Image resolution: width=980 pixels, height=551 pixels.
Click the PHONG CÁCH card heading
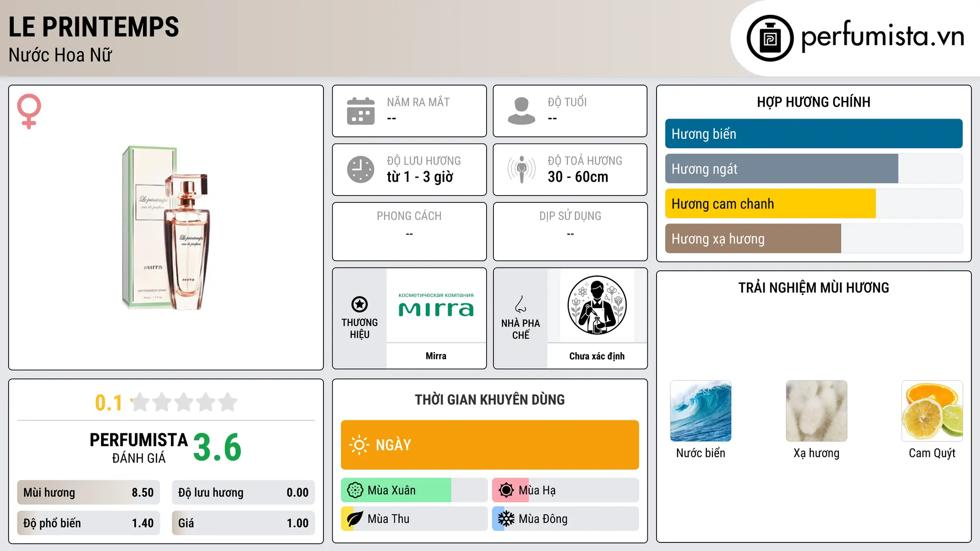(409, 216)
